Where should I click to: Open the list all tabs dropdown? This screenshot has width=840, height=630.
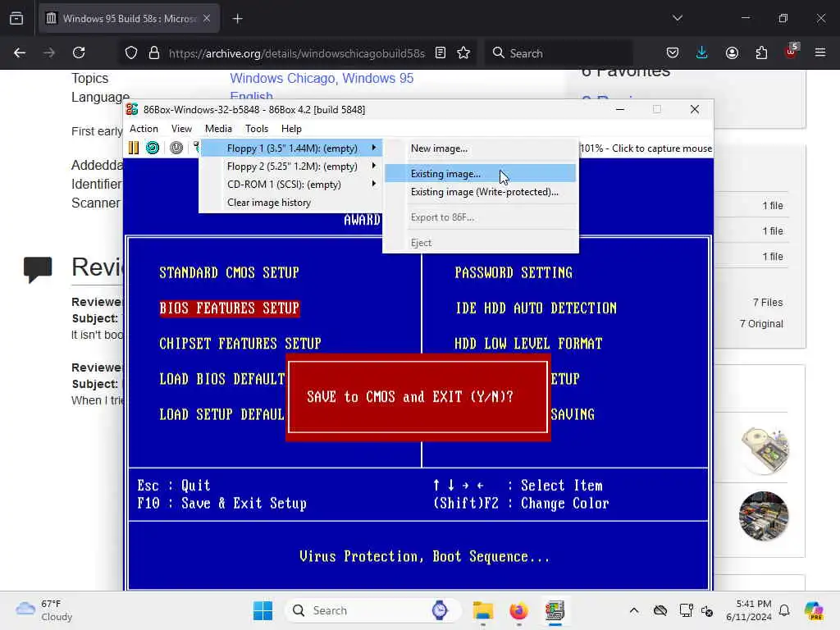point(677,18)
